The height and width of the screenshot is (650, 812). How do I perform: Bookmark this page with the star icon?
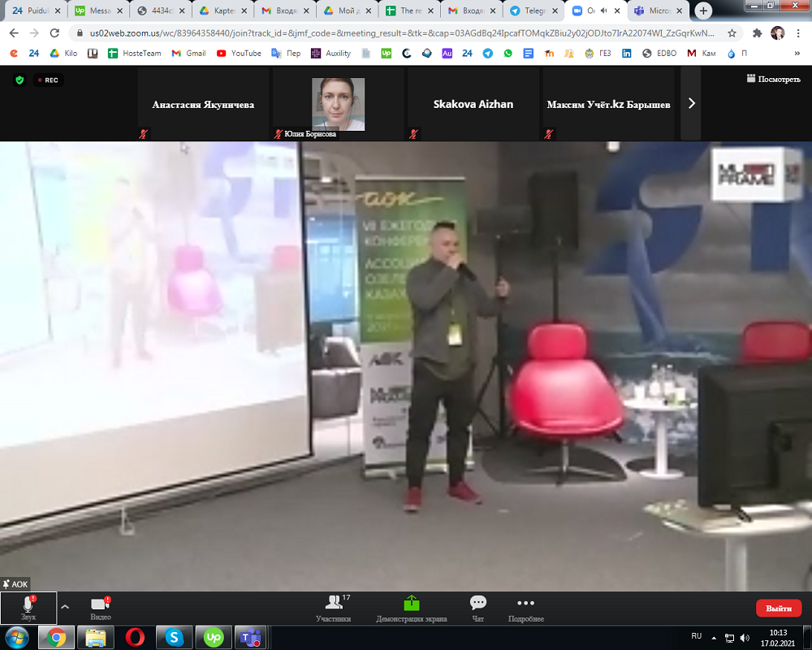(x=732, y=33)
